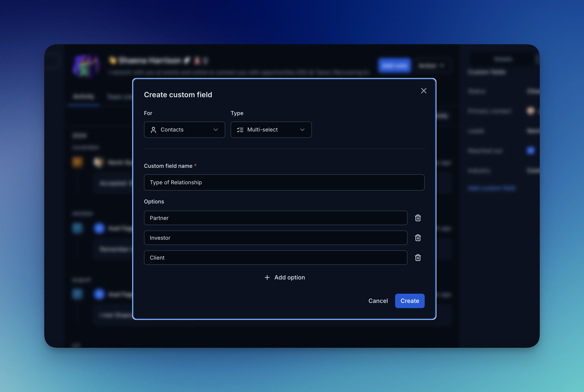
Task: Edit the Client option field
Action: pos(275,258)
